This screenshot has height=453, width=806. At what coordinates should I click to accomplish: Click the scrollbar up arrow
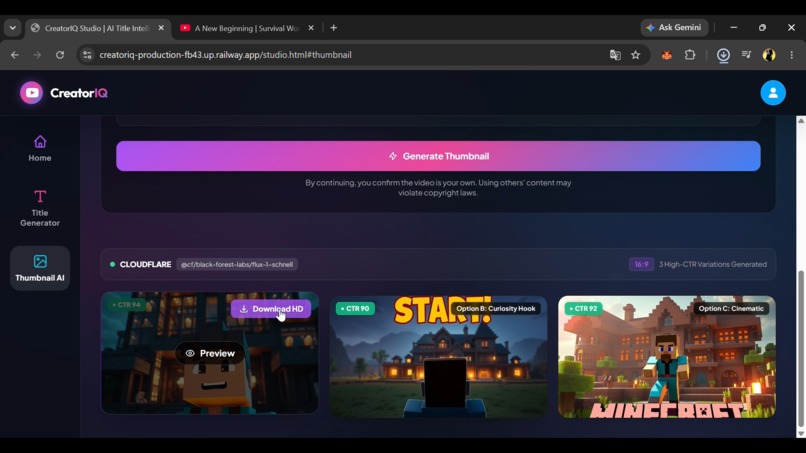point(800,121)
